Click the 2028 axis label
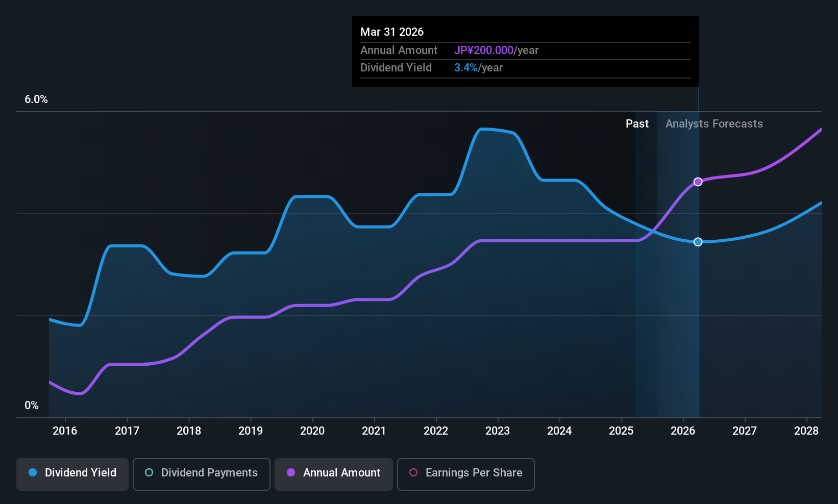This screenshot has height=504, width=838. click(x=806, y=431)
